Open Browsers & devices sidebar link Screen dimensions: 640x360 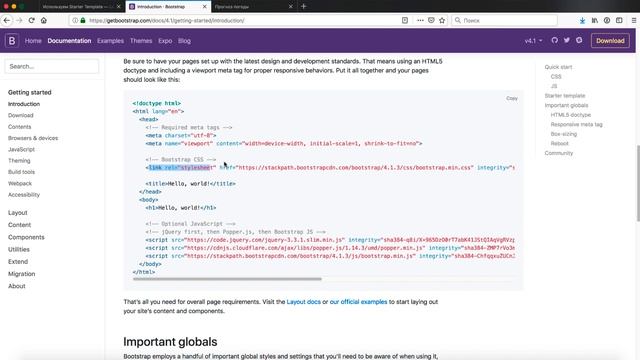point(33,138)
